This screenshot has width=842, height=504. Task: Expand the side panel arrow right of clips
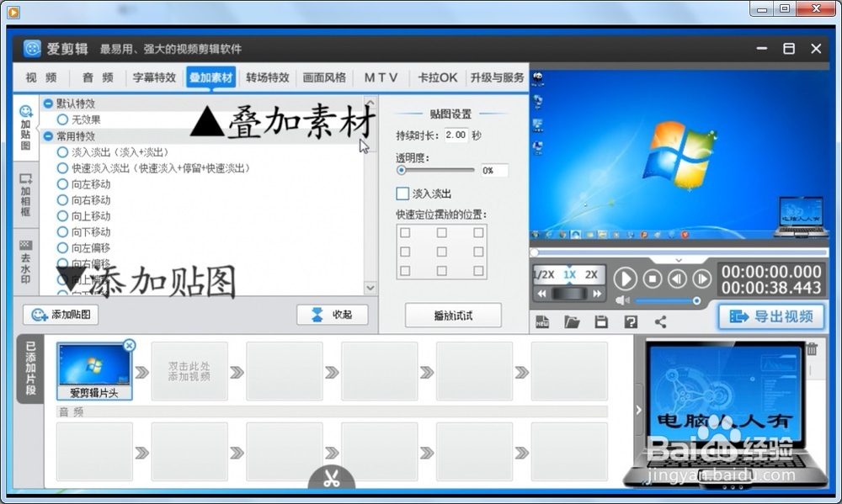click(638, 410)
